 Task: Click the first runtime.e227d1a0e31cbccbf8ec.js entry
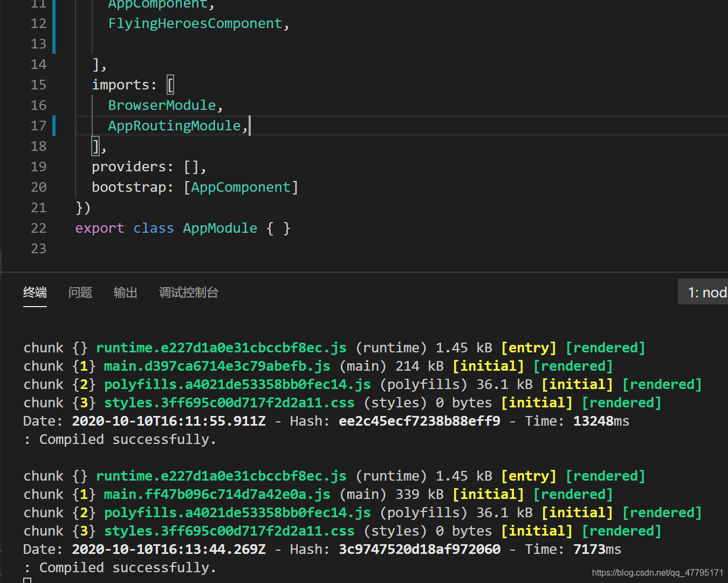pyautogui.click(x=221, y=348)
